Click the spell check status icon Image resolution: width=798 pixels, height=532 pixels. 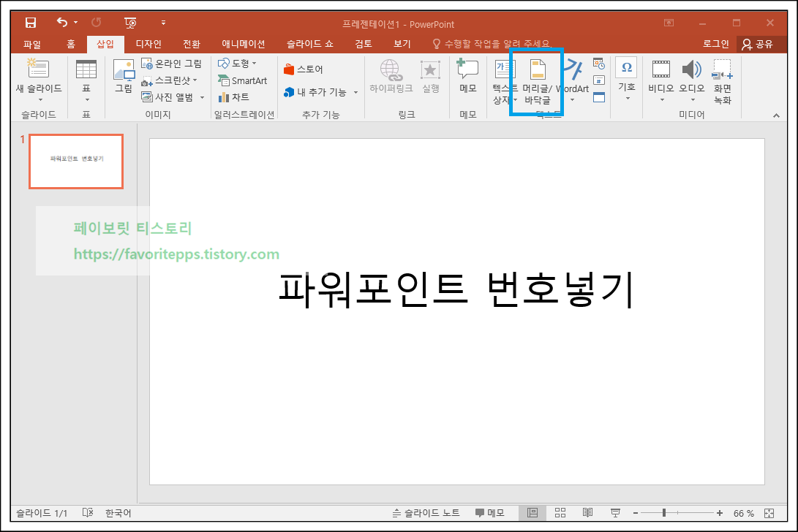click(x=88, y=513)
